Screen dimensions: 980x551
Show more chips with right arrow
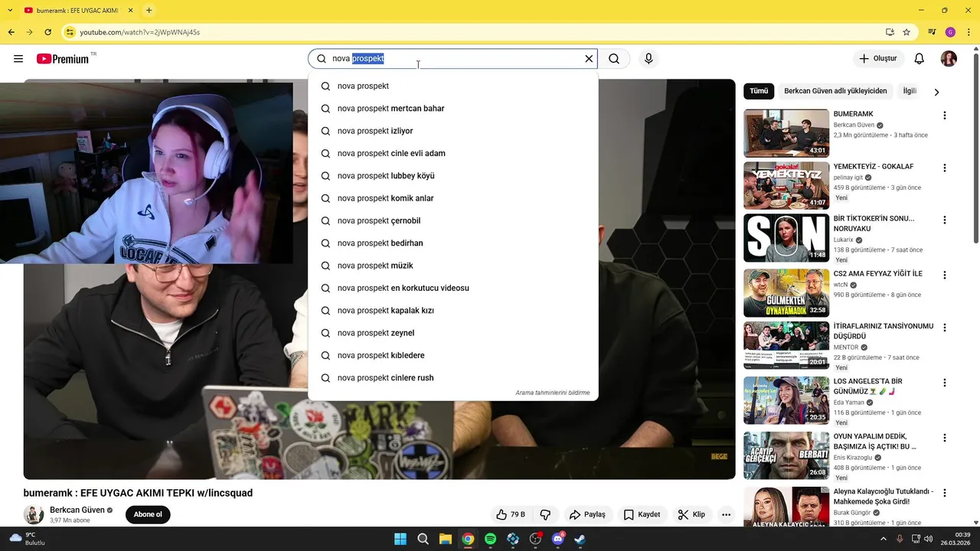click(x=936, y=92)
